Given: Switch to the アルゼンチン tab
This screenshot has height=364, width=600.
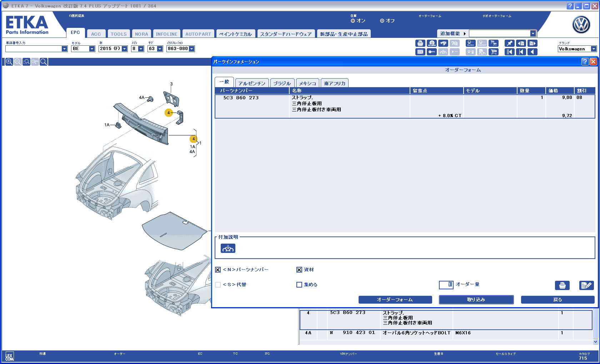Looking at the screenshot, I should (x=252, y=83).
